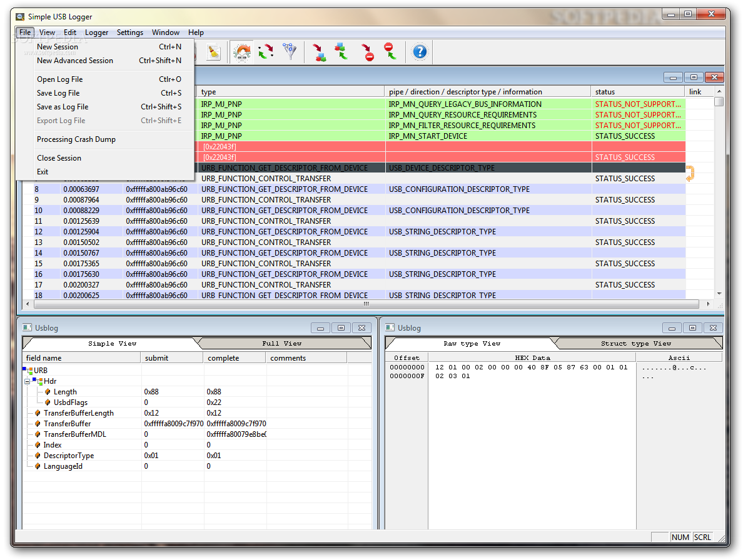Click the left Usblog panel icon
Image resolution: width=743 pixels, height=560 pixels.
tap(28, 327)
